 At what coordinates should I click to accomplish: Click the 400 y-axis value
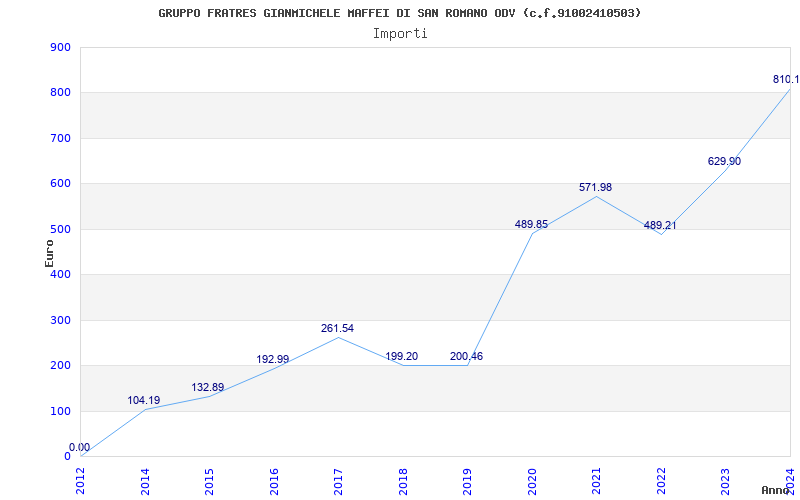[61, 275]
